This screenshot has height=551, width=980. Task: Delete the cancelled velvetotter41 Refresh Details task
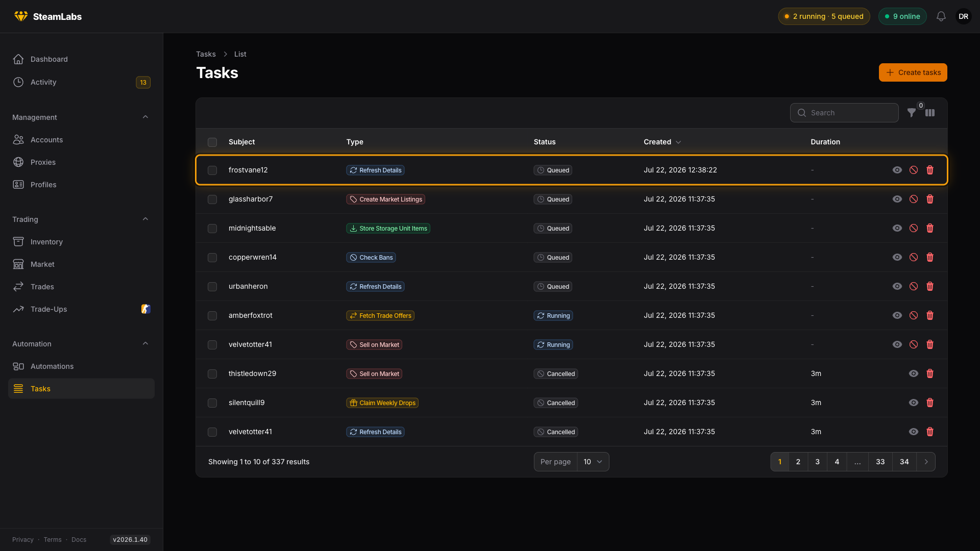[x=930, y=432]
